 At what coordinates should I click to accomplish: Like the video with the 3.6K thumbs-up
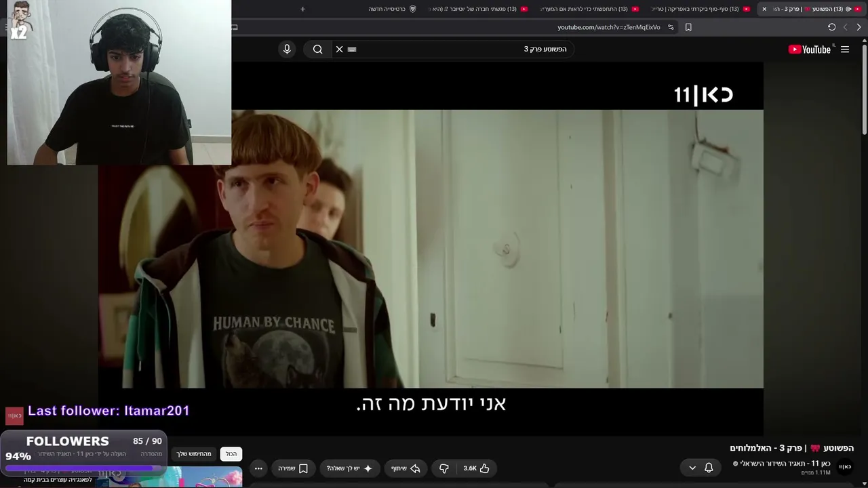point(477,468)
